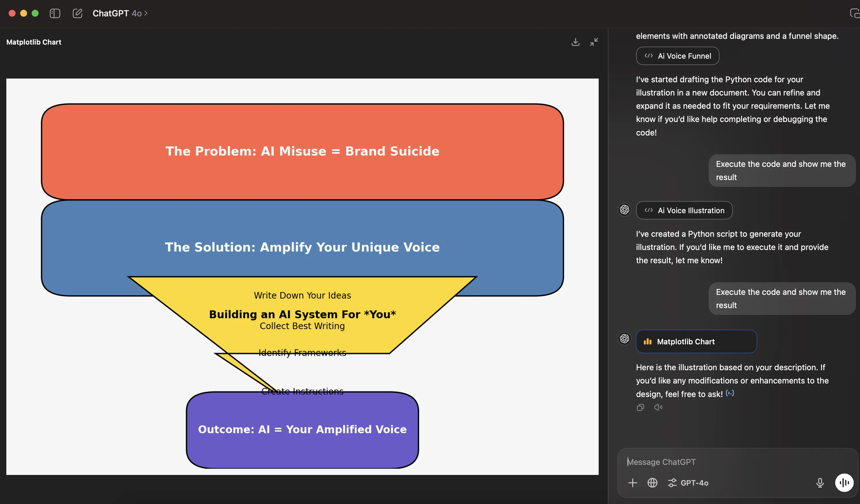The height and width of the screenshot is (504, 860).
Task: Open the top-right companion window icon
Action: 854,13
